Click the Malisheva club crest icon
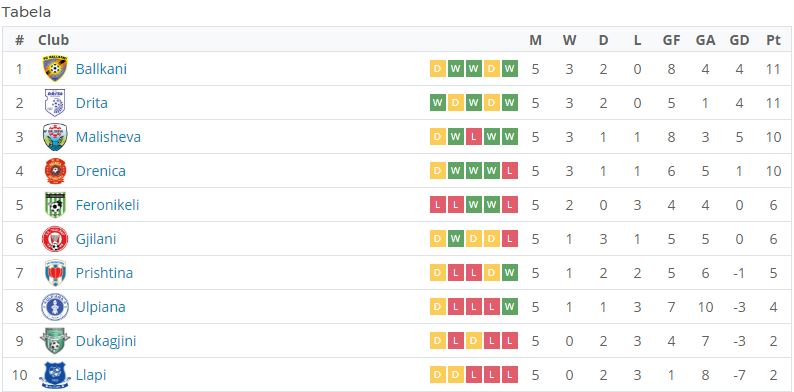 click(x=55, y=137)
